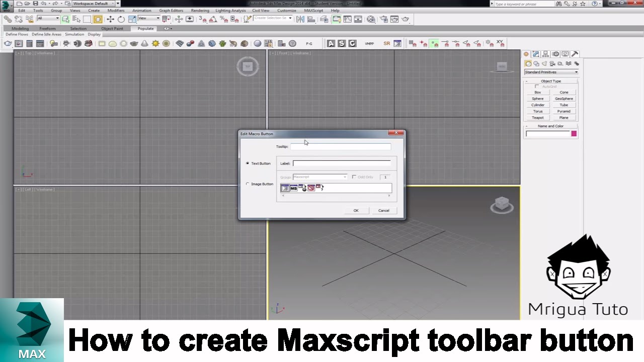This screenshot has width=644, height=362.
Task: Click the Bind to Space Warp icon
Action: tap(29, 19)
